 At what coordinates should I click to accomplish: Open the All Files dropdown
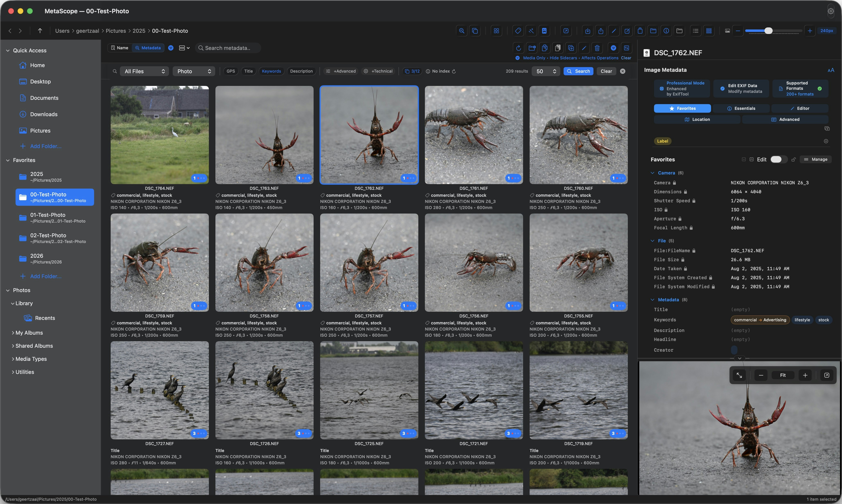click(x=145, y=71)
